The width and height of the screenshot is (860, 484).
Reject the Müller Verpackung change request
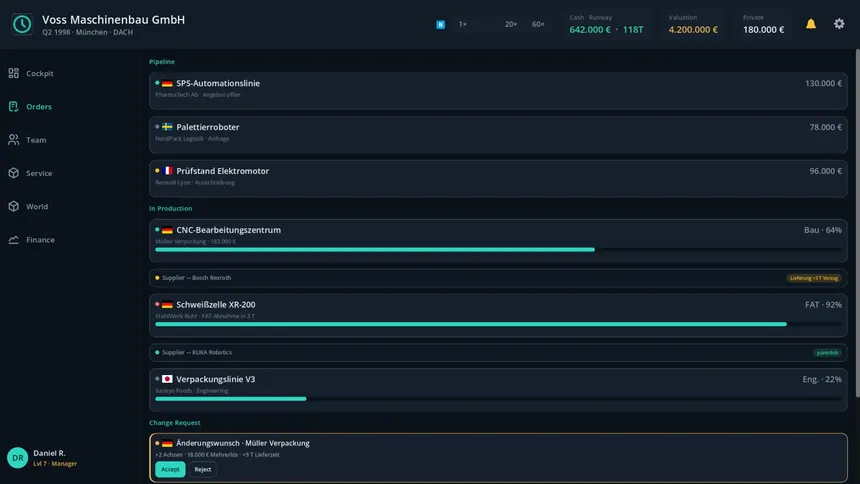pyautogui.click(x=202, y=469)
